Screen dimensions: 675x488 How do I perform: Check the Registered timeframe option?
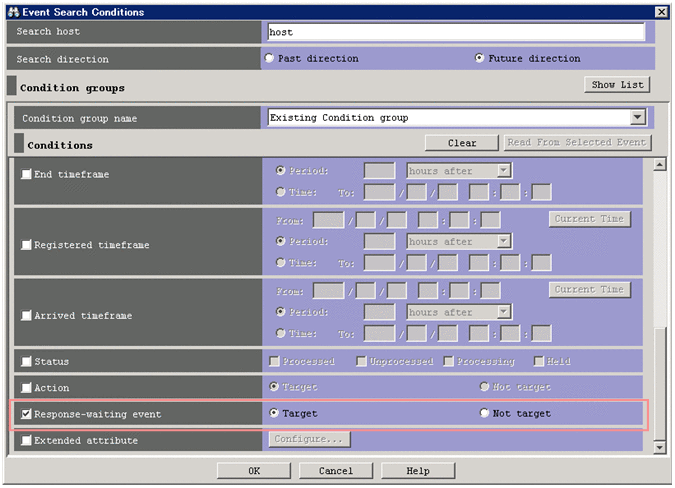27,244
